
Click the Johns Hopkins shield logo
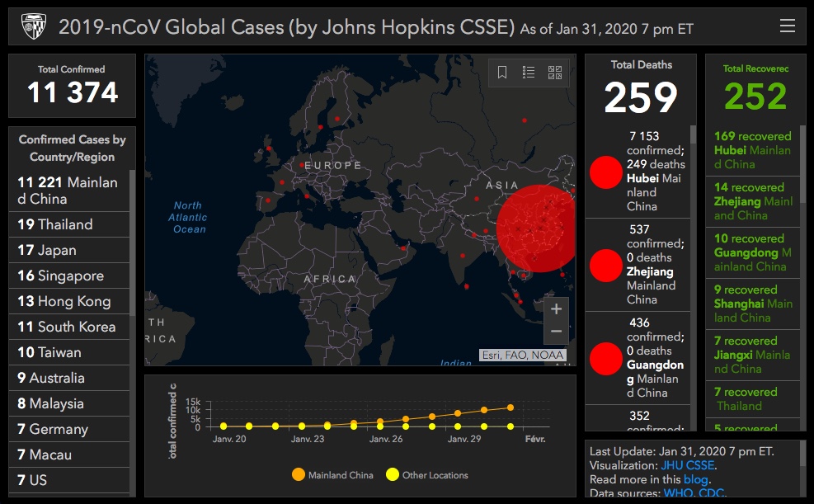pos(34,26)
